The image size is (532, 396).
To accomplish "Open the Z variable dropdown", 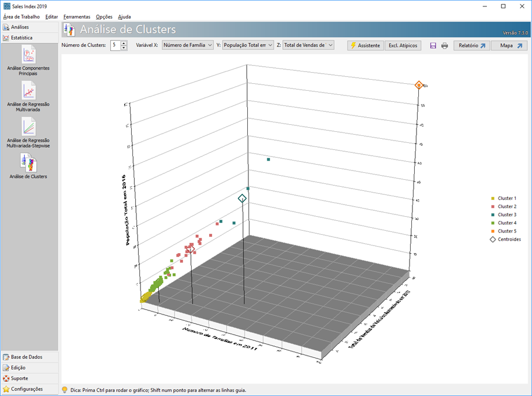I will click(x=308, y=45).
